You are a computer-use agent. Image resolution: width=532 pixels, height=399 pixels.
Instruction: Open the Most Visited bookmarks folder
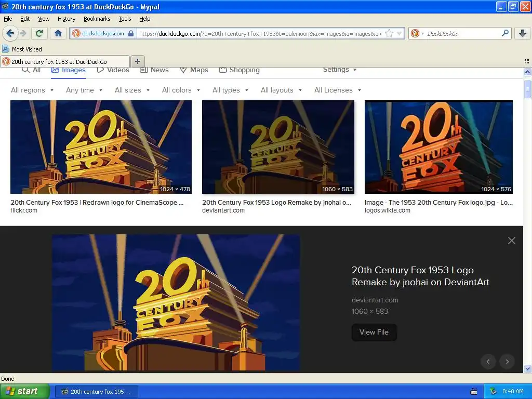22,49
